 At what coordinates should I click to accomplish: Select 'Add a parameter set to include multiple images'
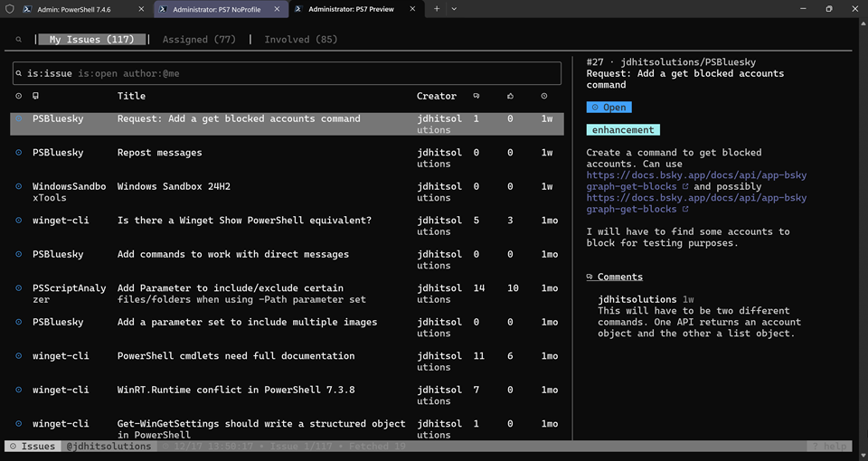(x=247, y=322)
